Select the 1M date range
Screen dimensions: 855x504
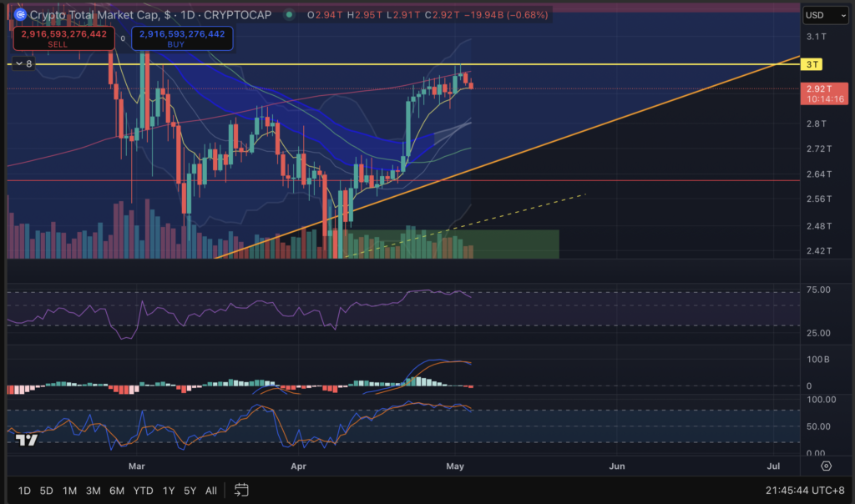pyautogui.click(x=69, y=491)
